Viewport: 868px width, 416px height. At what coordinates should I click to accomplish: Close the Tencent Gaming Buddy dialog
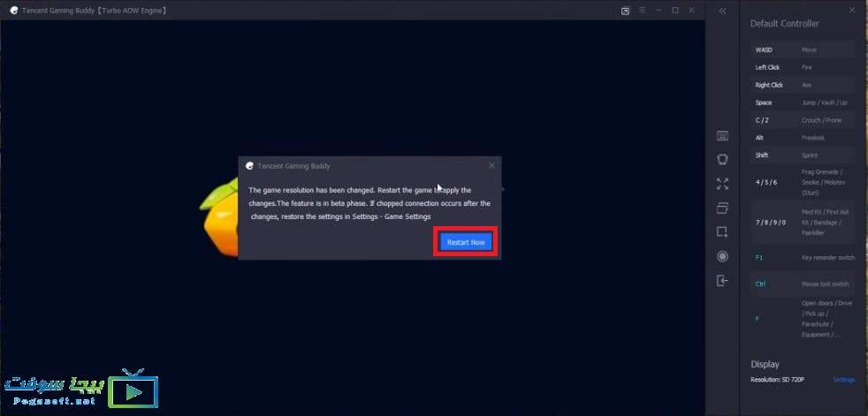coord(492,165)
